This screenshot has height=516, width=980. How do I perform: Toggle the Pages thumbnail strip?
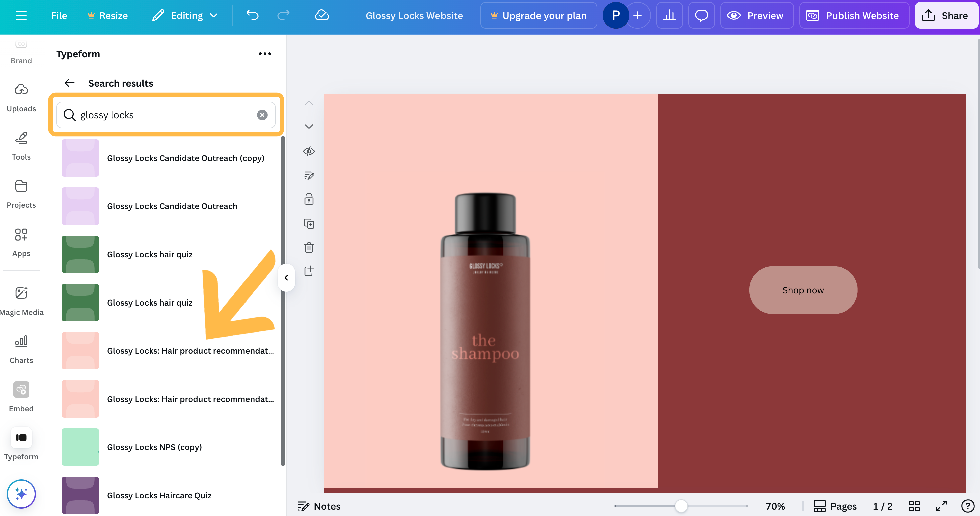(x=835, y=506)
